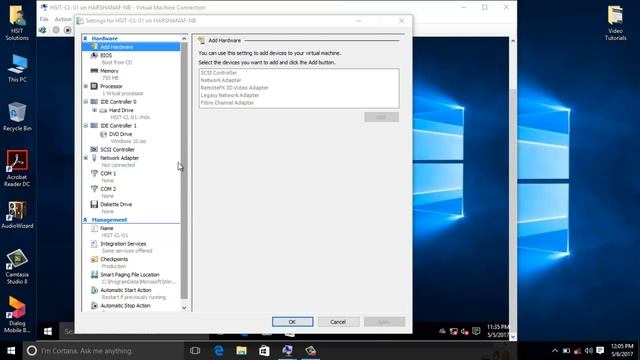Select the Hard Drive icon

tap(103, 110)
